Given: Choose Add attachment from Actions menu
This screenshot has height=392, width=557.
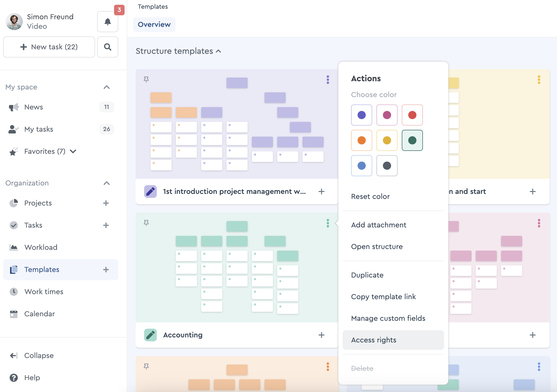Looking at the screenshot, I should 393,225.
